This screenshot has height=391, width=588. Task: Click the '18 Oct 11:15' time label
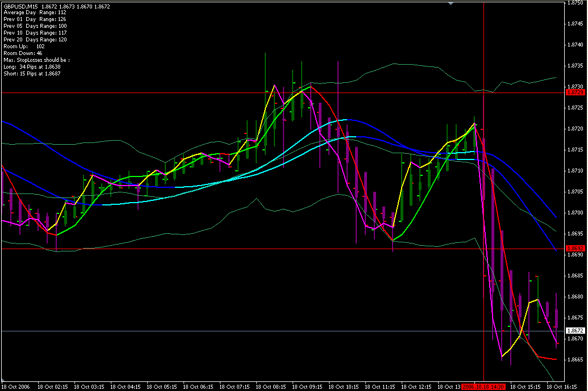(x=380, y=386)
